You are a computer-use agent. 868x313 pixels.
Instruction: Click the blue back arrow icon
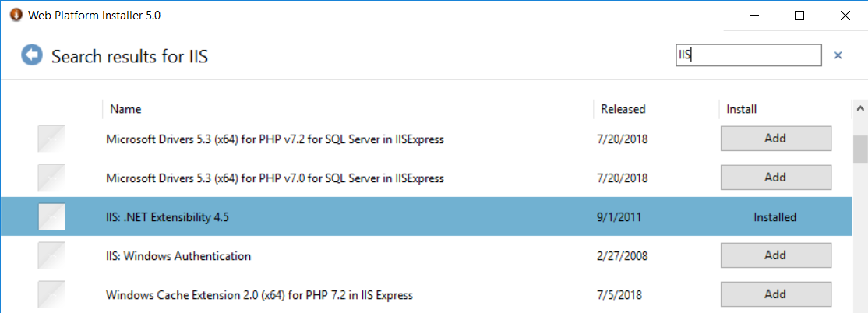32,55
